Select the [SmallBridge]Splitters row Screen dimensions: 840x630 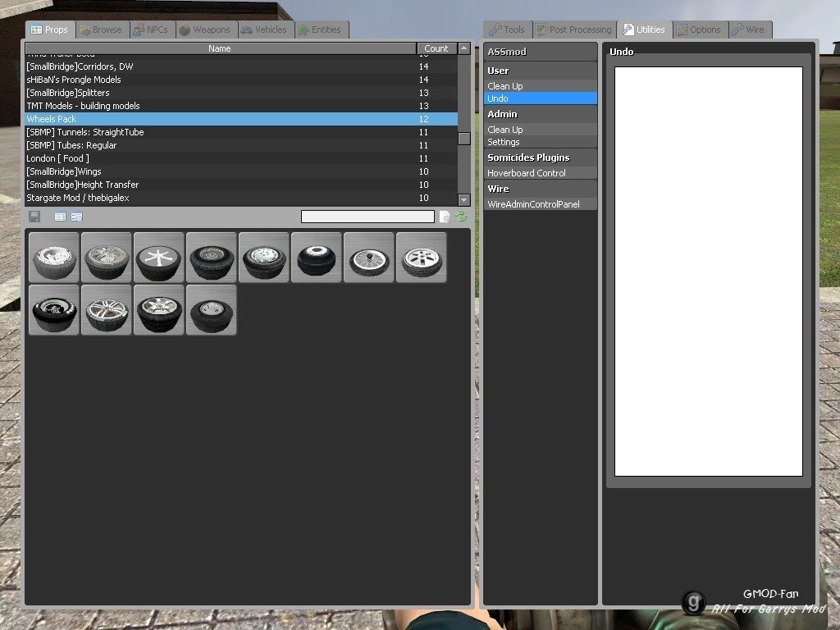(x=241, y=93)
